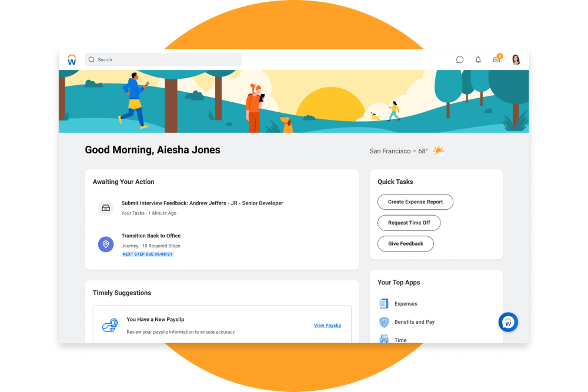
Task: Open the Transition Back to Office journey
Action: coord(151,236)
